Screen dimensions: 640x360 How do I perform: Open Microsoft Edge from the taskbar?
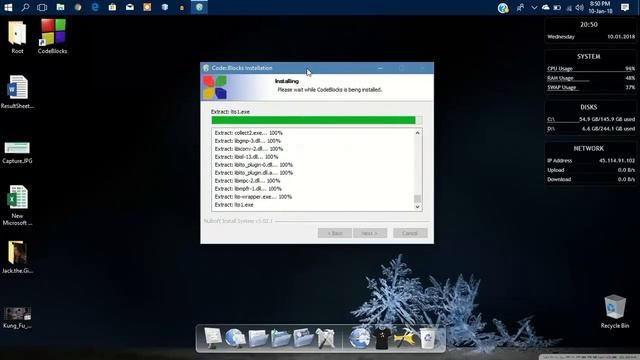click(x=95, y=7)
